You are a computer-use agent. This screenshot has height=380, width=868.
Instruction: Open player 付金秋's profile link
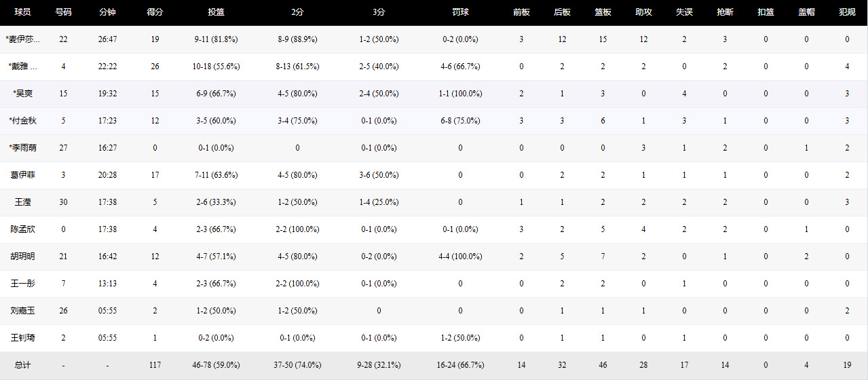click(x=23, y=121)
